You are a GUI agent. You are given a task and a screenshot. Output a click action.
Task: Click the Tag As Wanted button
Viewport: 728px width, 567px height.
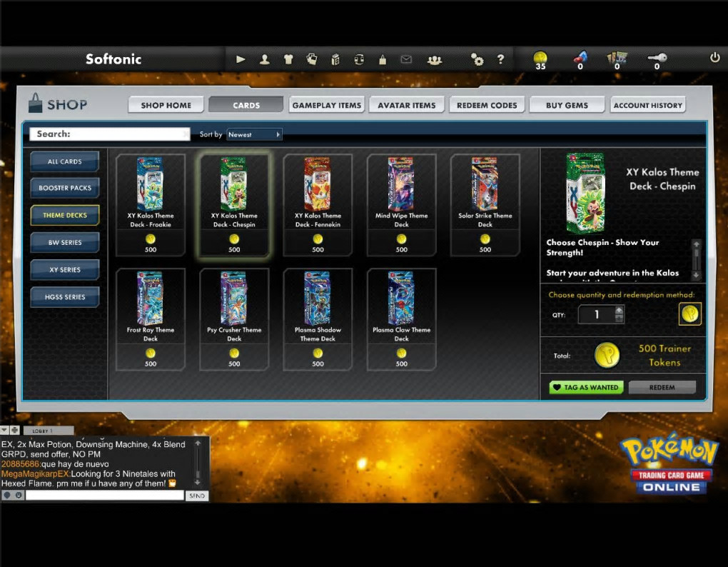pos(587,387)
